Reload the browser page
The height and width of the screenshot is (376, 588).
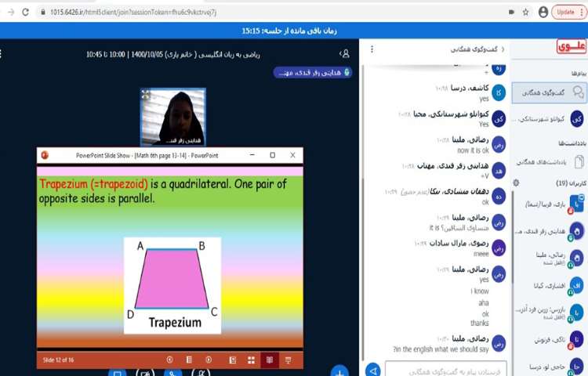(25, 12)
